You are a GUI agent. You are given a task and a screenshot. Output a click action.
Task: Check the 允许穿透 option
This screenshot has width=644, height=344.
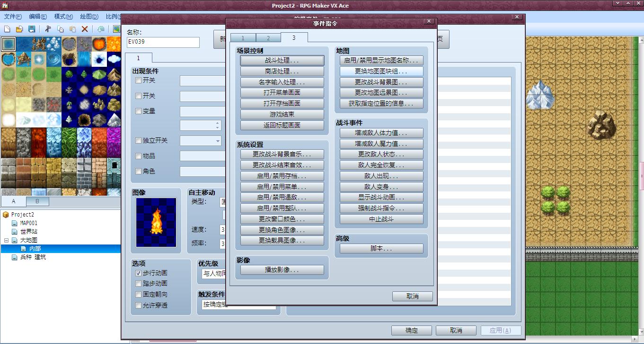pos(138,306)
